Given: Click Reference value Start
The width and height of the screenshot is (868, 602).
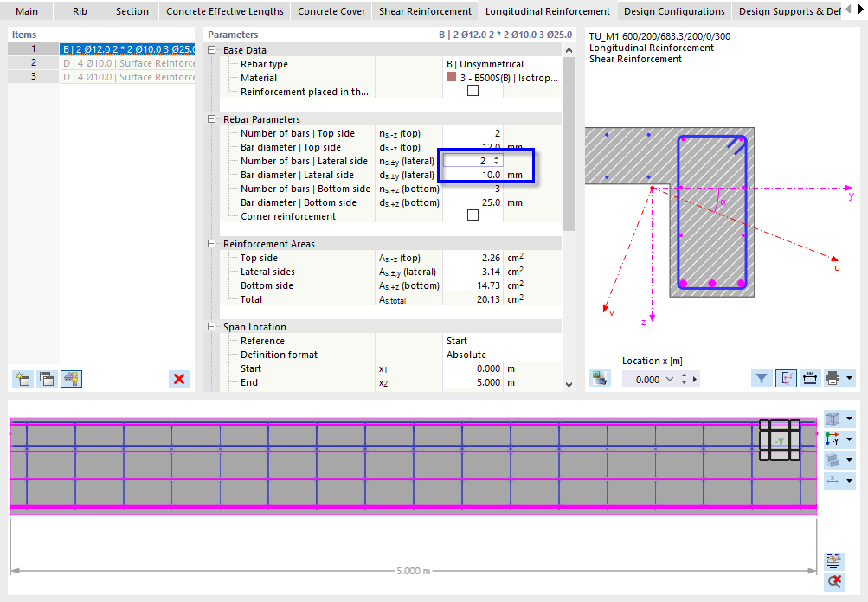Looking at the screenshot, I should [457, 341].
